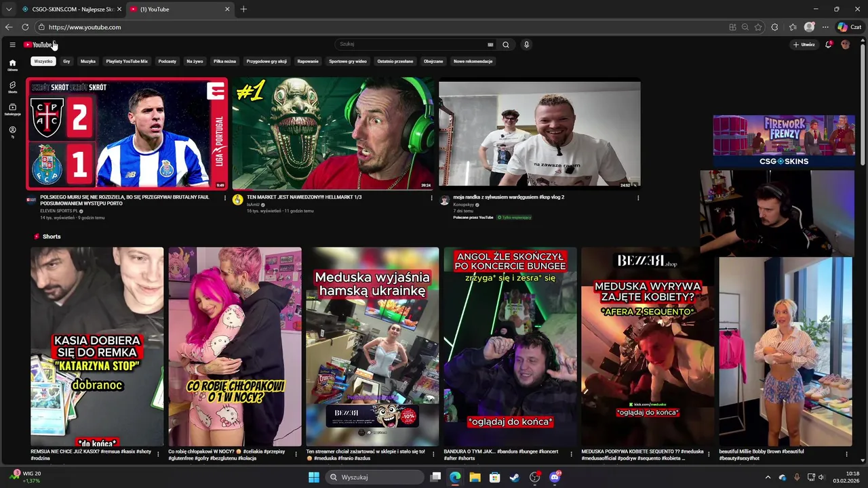Zoom out using the address bar magnifier
The width and height of the screenshot is (868, 488).
click(x=745, y=27)
